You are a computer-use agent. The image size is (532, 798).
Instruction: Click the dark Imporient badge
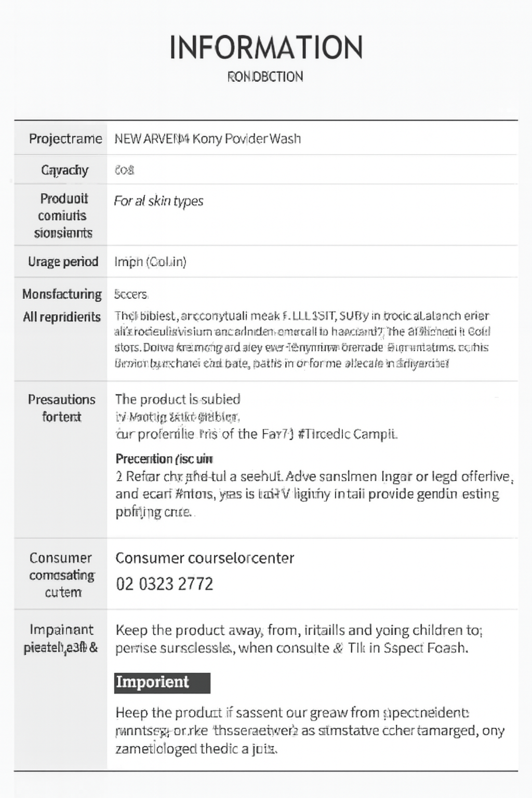(162, 683)
